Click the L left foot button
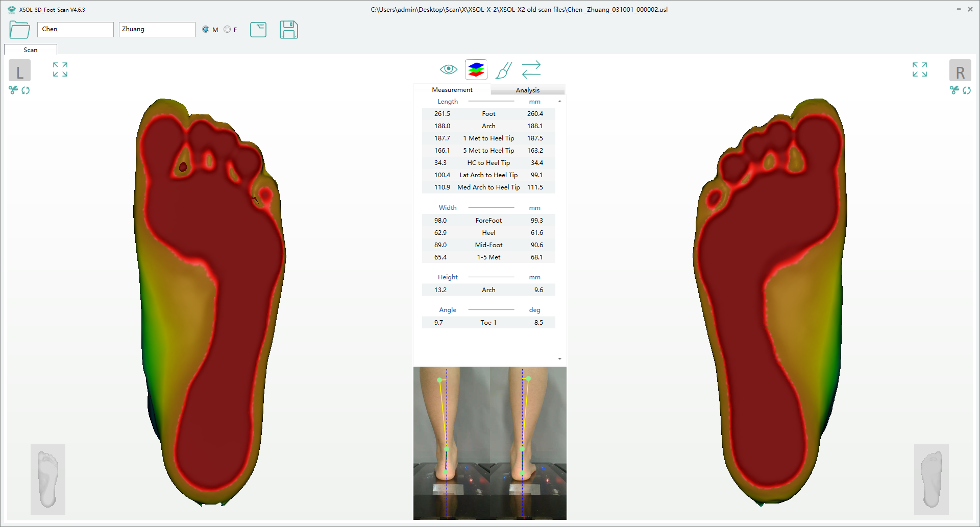980x527 pixels. click(x=19, y=70)
